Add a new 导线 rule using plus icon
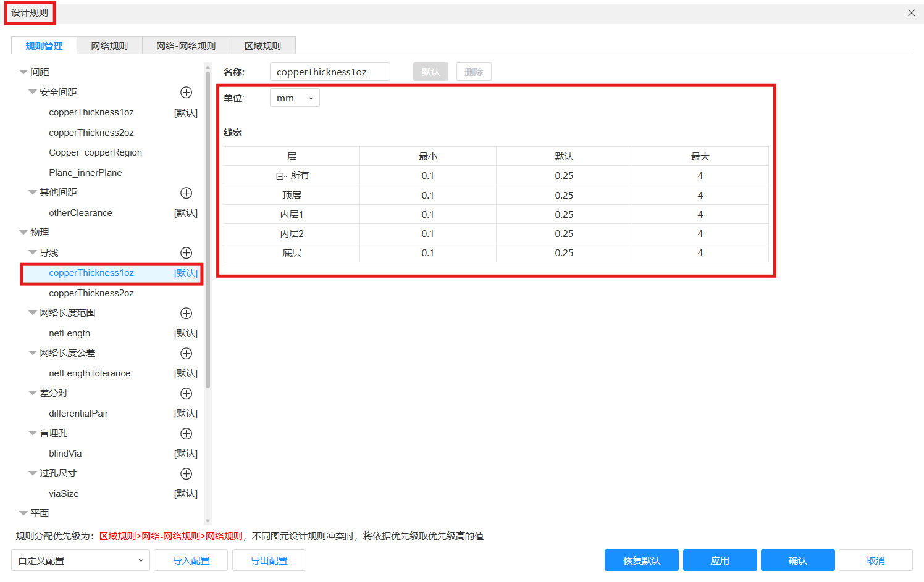The width and height of the screenshot is (924, 582). pyautogui.click(x=186, y=252)
